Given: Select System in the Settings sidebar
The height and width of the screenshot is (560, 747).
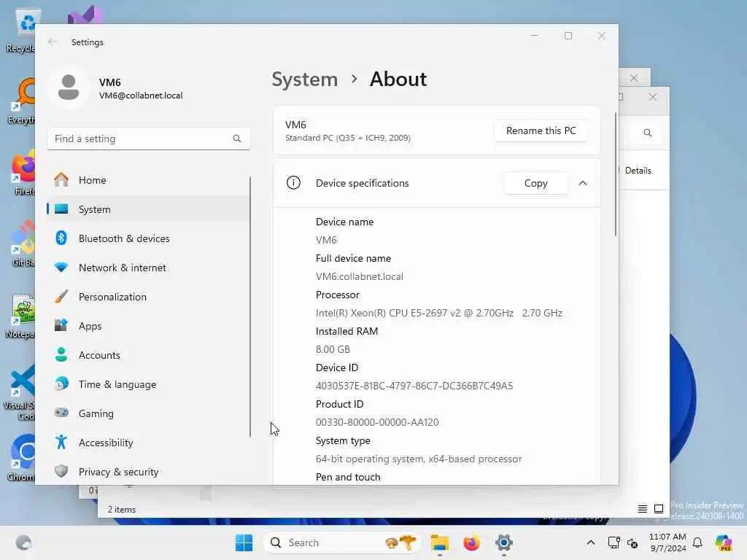Looking at the screenshot, I should (147, 209).
